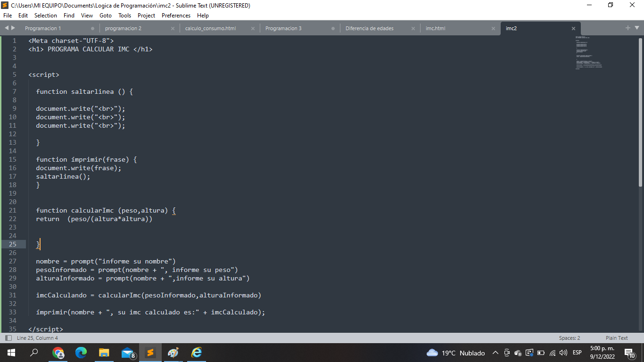This screenshot has height=362, width=644.
Task: Open the View menu
Action: pyautogui.click(x=87, y=16)
